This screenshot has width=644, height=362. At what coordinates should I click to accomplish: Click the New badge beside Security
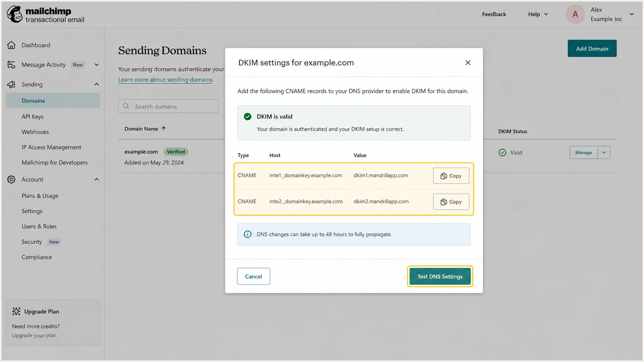pyautogui.click(x=54, y=242)
